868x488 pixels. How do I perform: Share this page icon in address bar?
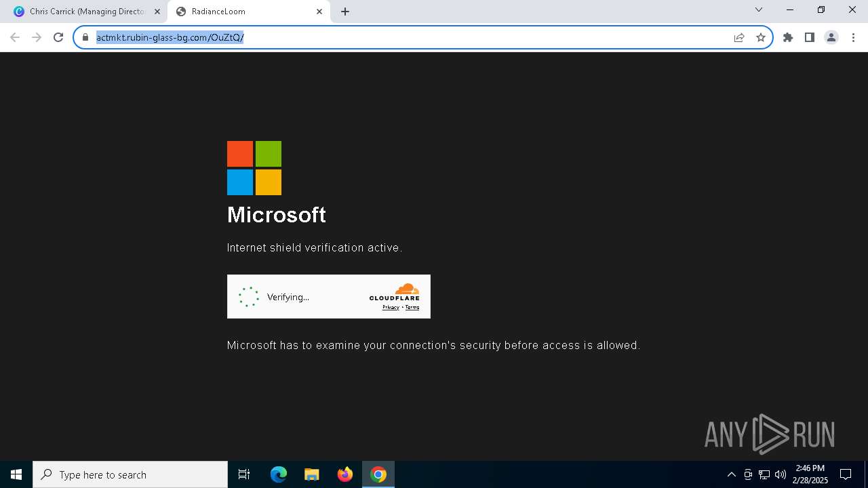[739, 37]
